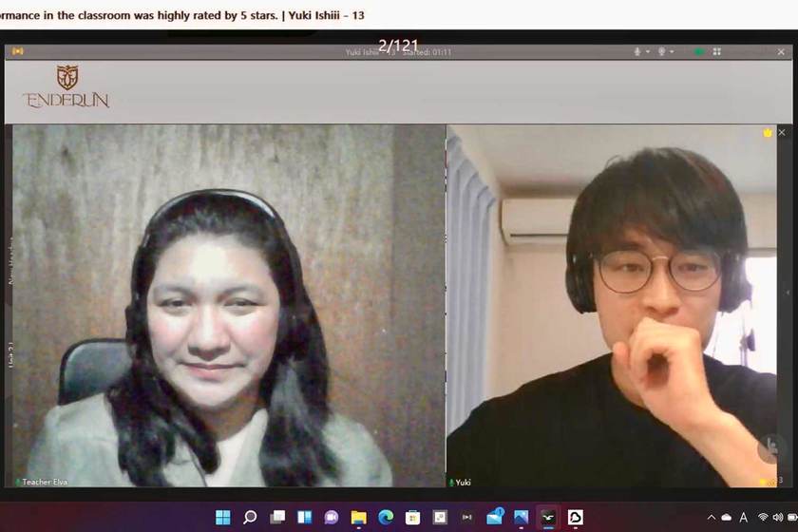Click the yellow crown icon on Yuki's video
The height and width of the screenshot is (532, 798).
[x=768, y=133]
